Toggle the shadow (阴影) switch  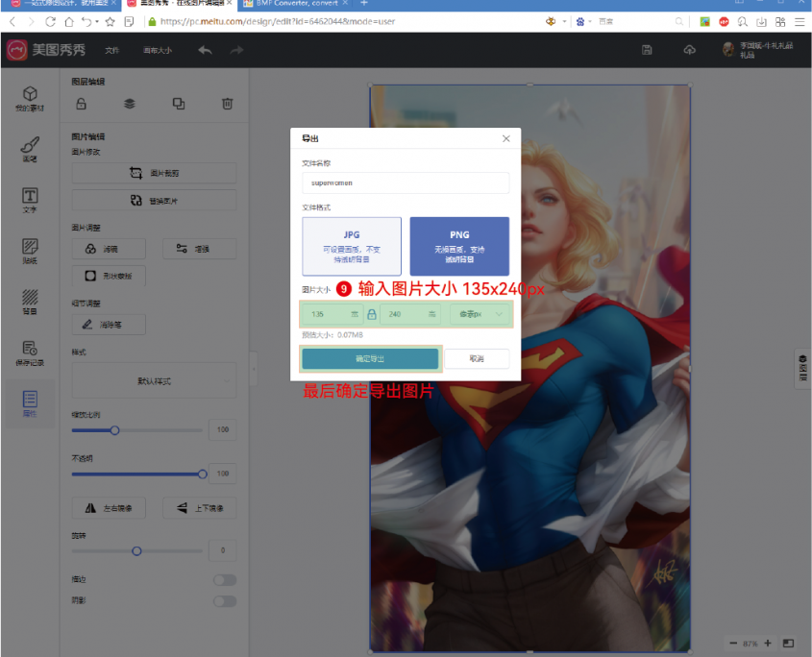225,601
